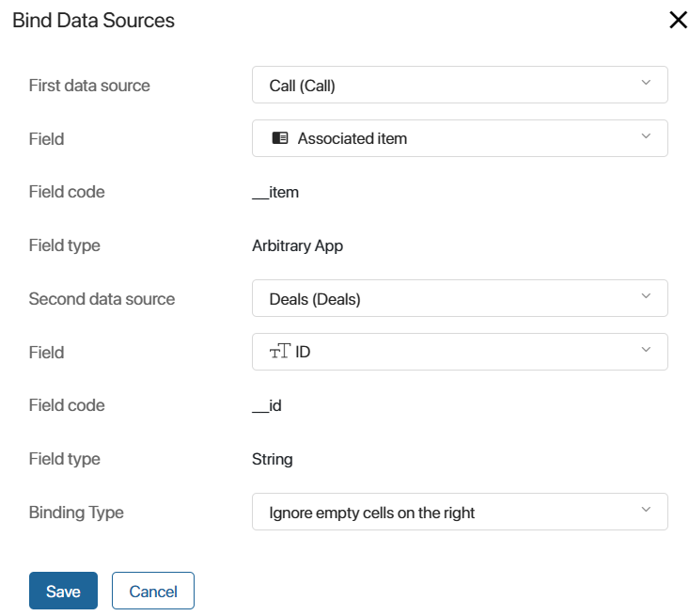Click Cancel button
This screenshot has height=616, width=689.
(x=153, y=591)
